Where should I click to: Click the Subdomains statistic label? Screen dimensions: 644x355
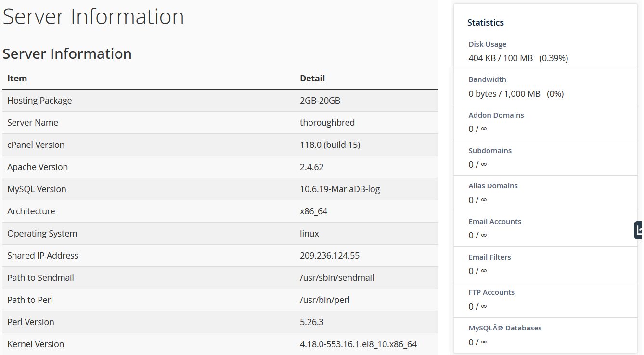[489, 151]
